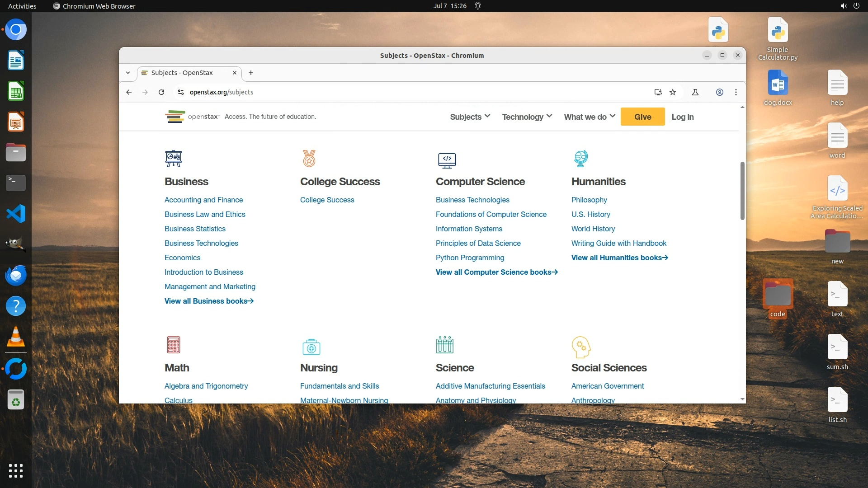Click the OpenStax logo
This screenshot has height=488, width=868.
point(192,117)
